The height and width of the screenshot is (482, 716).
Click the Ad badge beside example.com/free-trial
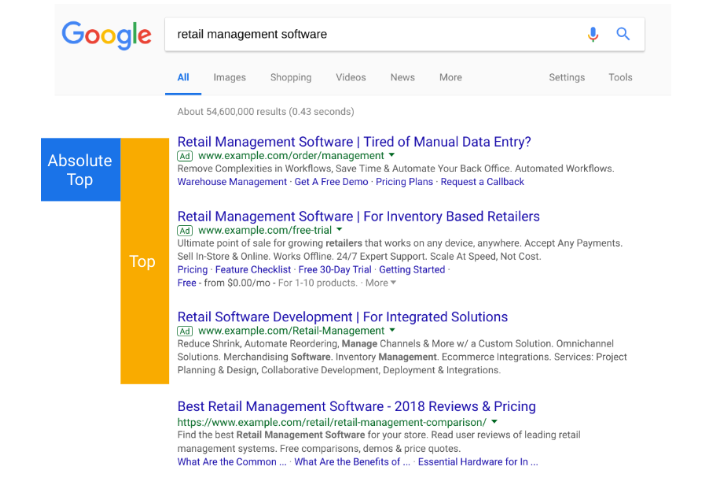185,231
